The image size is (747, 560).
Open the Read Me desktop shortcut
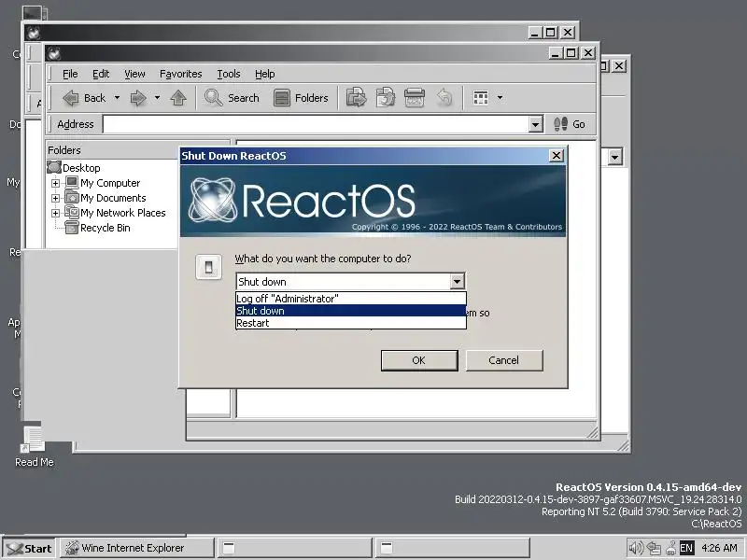coord(35,446)
